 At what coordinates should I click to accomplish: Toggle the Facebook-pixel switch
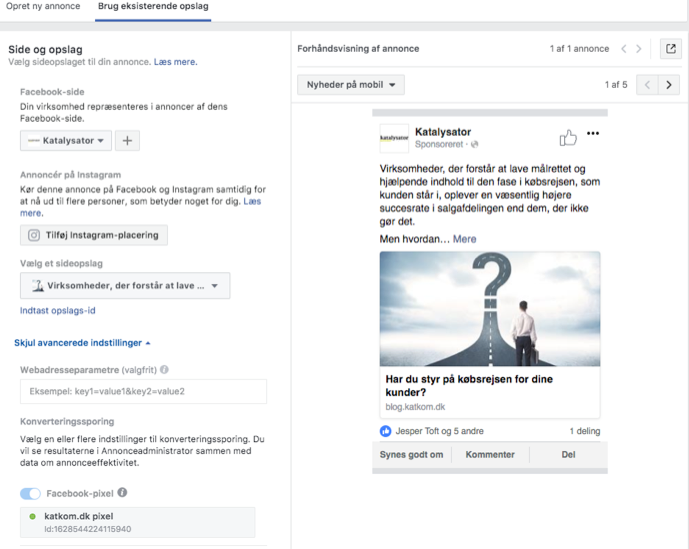coord(31,493)
